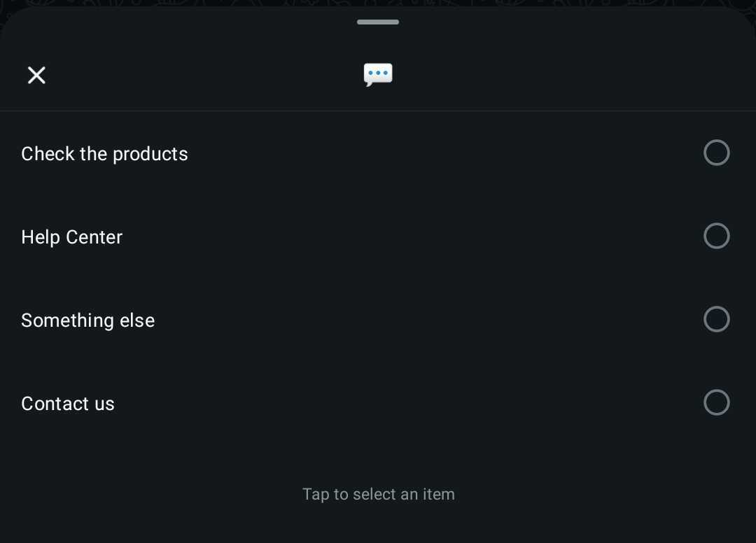Select the "Something else" radio button
This screenshot has height=543, width=756.
(x=716, y=319)
